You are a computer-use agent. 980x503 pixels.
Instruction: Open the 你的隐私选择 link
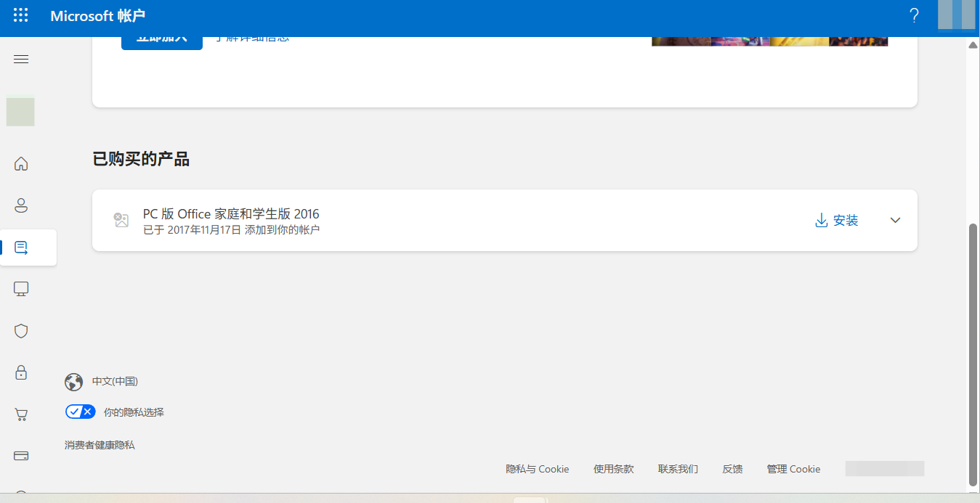(134, 412)
